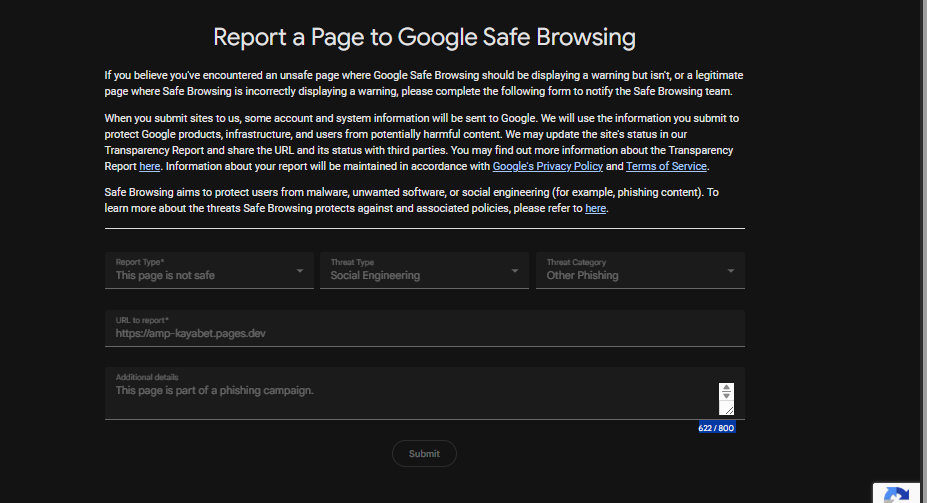Open the Terms of Service link
The image size is (927, 503).
pos(666,167)
